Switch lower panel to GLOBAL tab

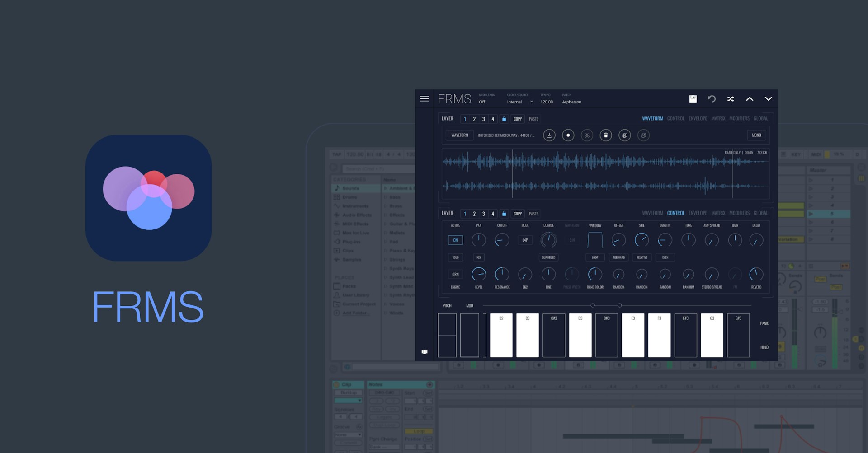click(x=760, y=213)
